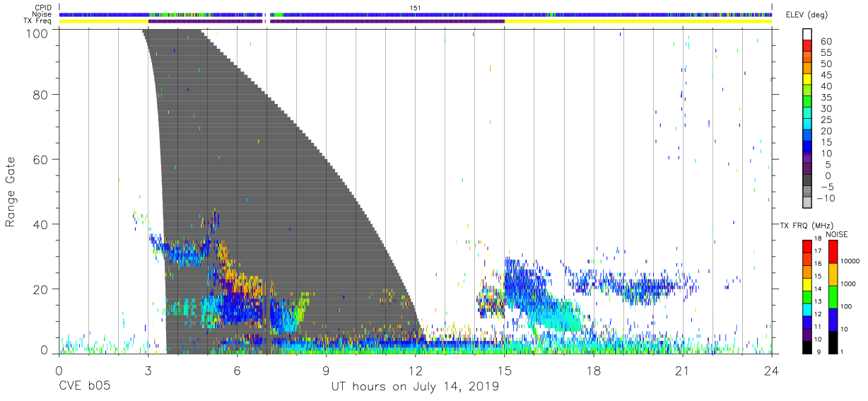Click the 45 label on the elevation scale
The image size is (868, 401).
(825, 76)
